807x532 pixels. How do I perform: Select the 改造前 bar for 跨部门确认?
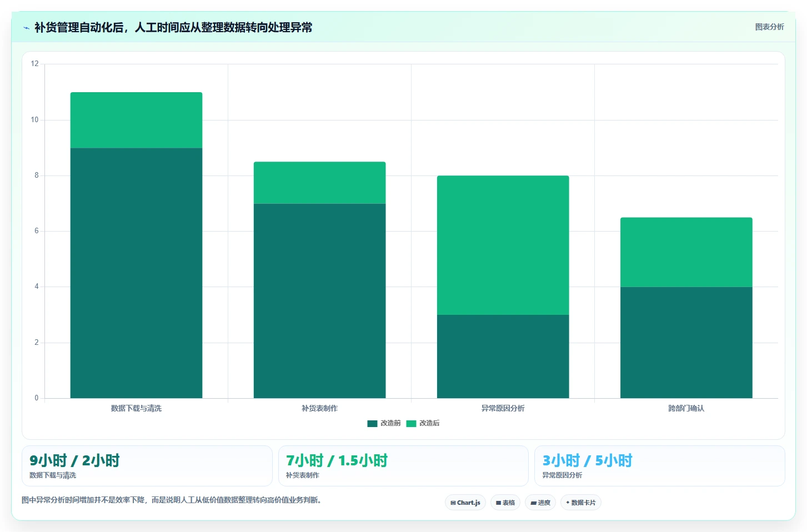coord(686,342)
